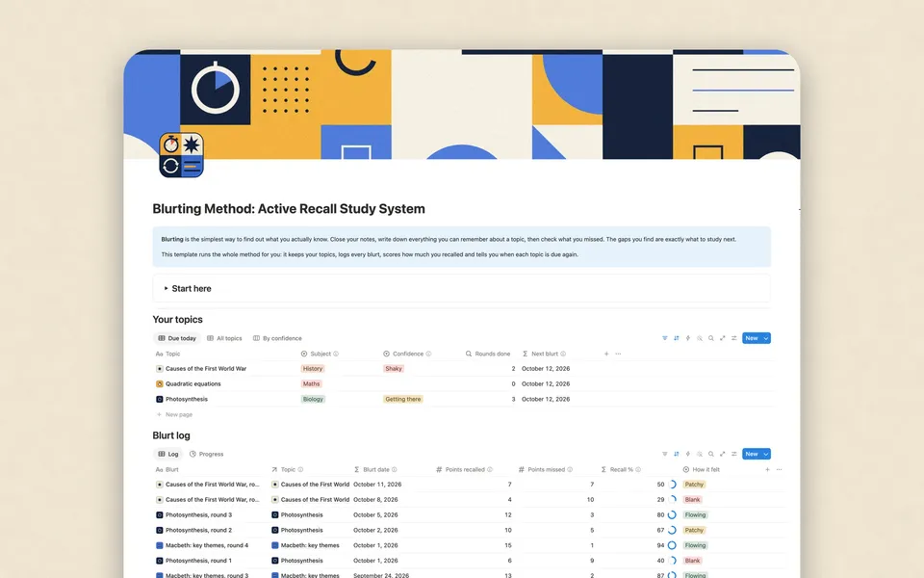Open Blurt log database as full page

click(x=723, y=454)
